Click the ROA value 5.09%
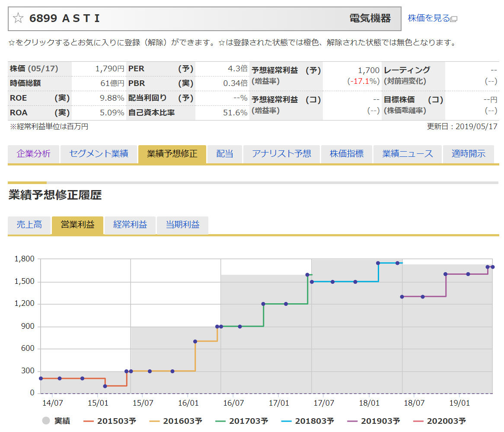 coord(112,113)
